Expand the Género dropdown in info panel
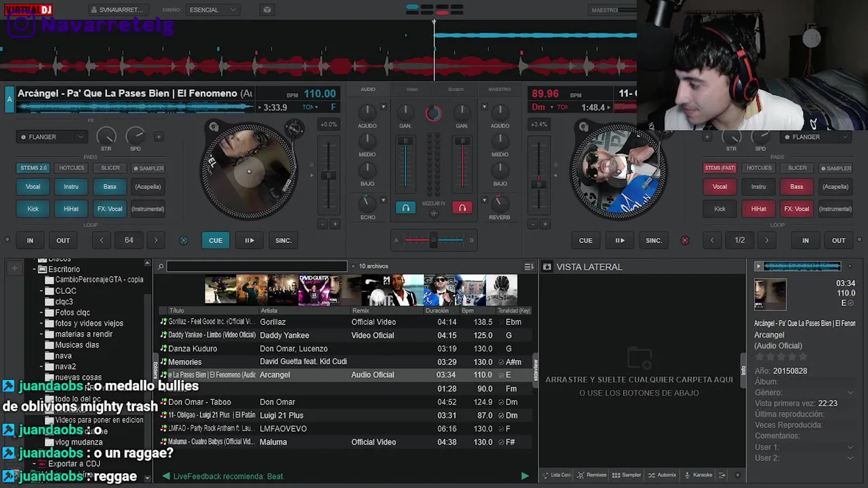 850,392
